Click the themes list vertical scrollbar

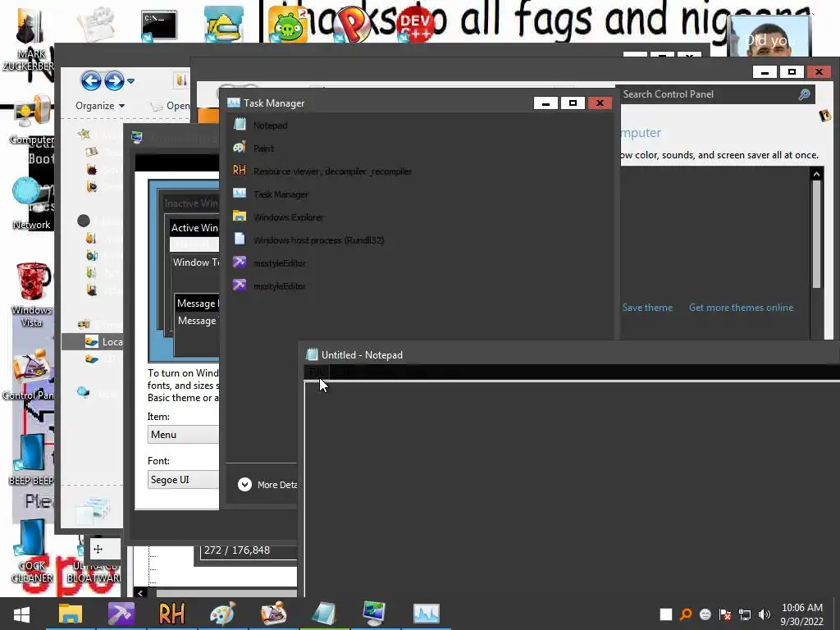coord(816,234)
